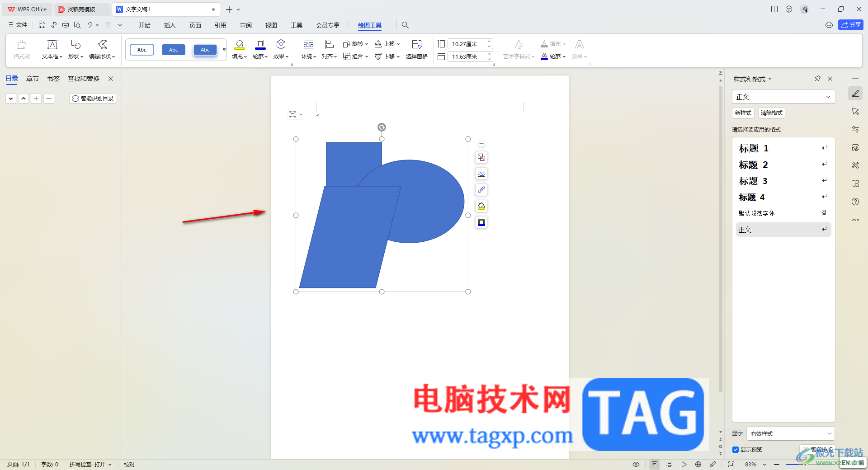The width and height of the screenshot is (868, 470).
Task: Apply the white outlined Abc shape style
Action: 142,50
